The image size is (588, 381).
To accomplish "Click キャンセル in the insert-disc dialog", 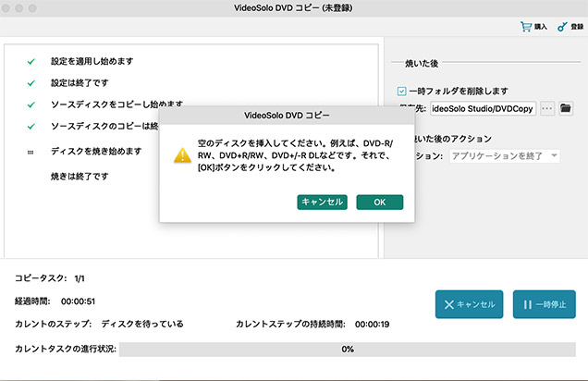I will pyautogui.click(x=322, y=203).
